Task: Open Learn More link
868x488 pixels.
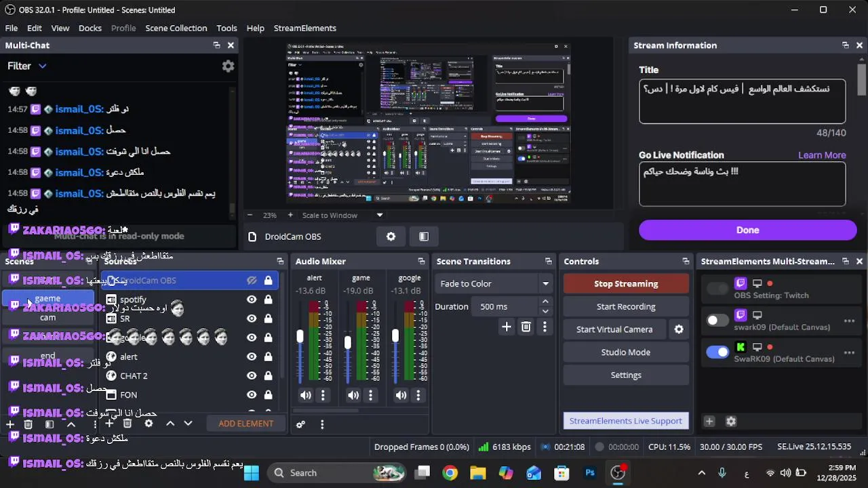Action: tap(822, 155)
